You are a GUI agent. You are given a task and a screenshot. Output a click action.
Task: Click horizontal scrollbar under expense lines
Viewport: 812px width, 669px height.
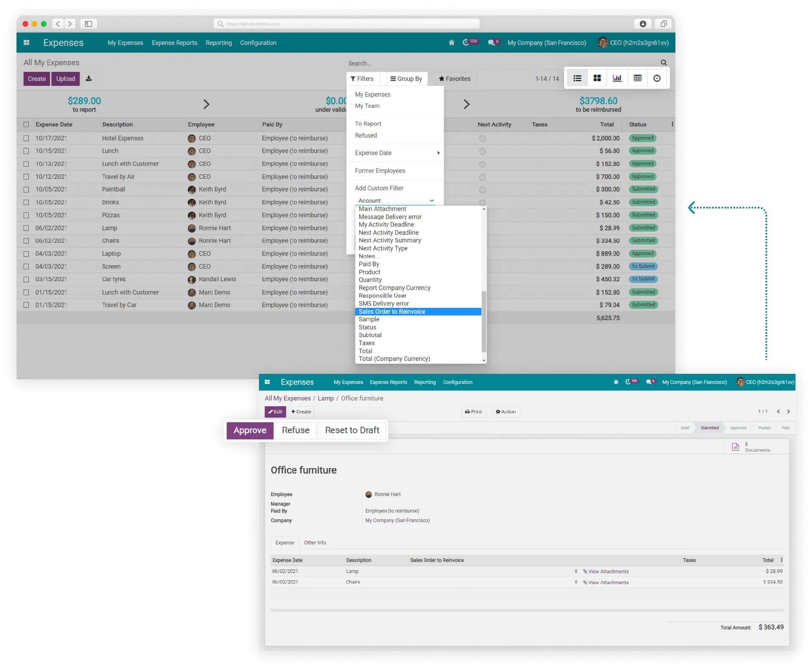click(x=527, y=610)
